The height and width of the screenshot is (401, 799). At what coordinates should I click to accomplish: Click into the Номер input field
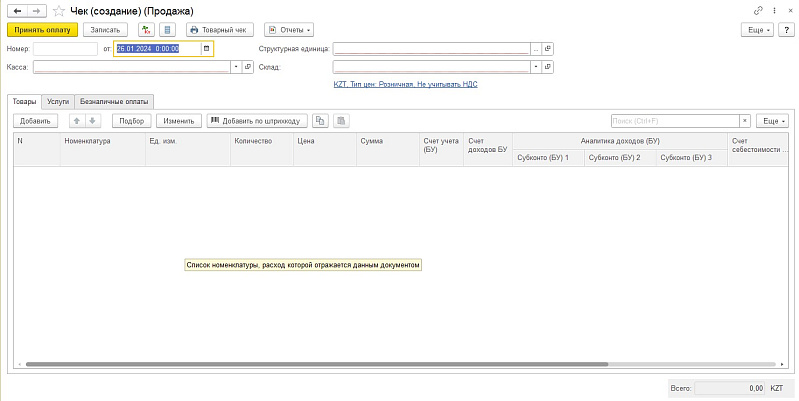[65, 48]
